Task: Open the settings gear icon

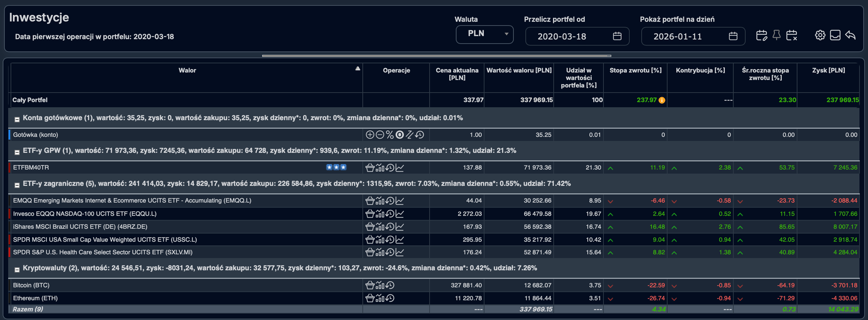Action: 820,35
